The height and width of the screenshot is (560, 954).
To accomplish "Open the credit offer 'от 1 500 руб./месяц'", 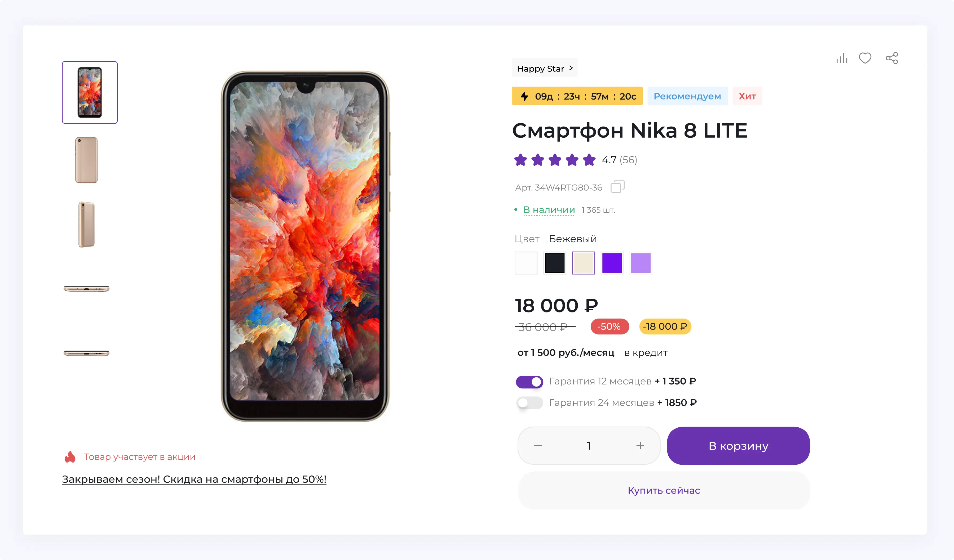I will [x=566, y=353].
